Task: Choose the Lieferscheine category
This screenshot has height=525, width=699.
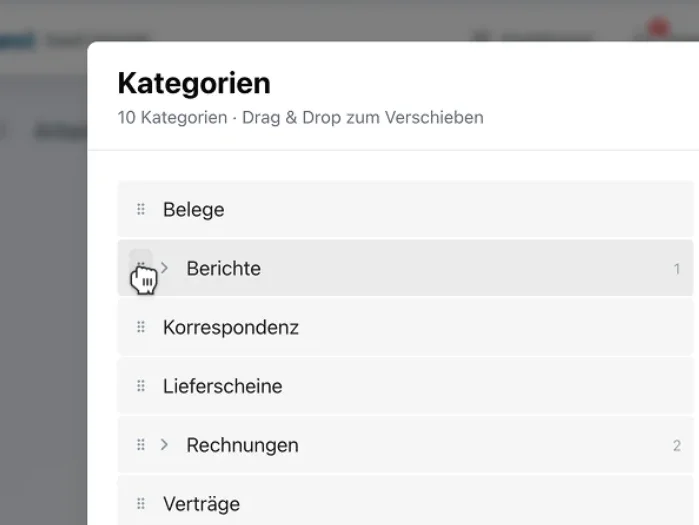Action: point(223,387)
